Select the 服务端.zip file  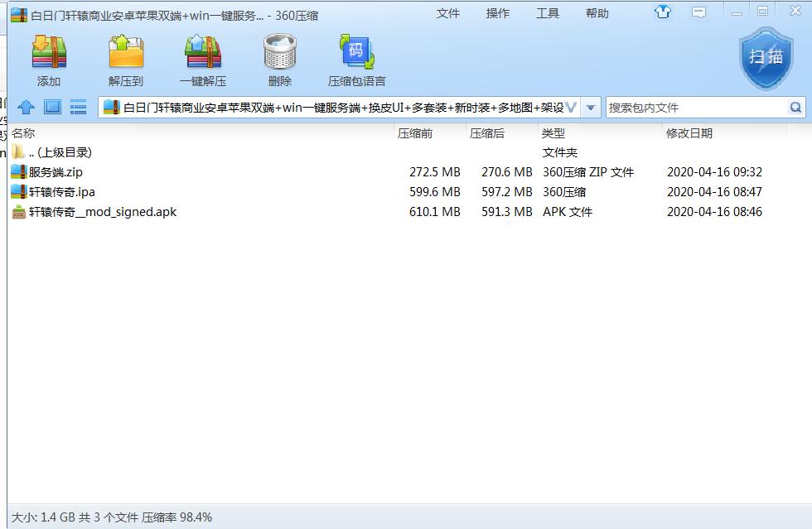click(x=56, y=172)
